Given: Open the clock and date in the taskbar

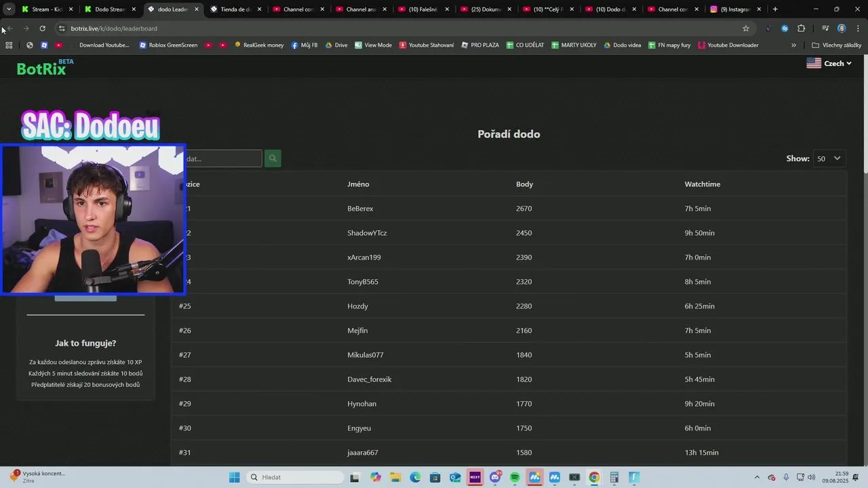Looking at the screenshot, I should pyautogui.click(x=835, y=477).
